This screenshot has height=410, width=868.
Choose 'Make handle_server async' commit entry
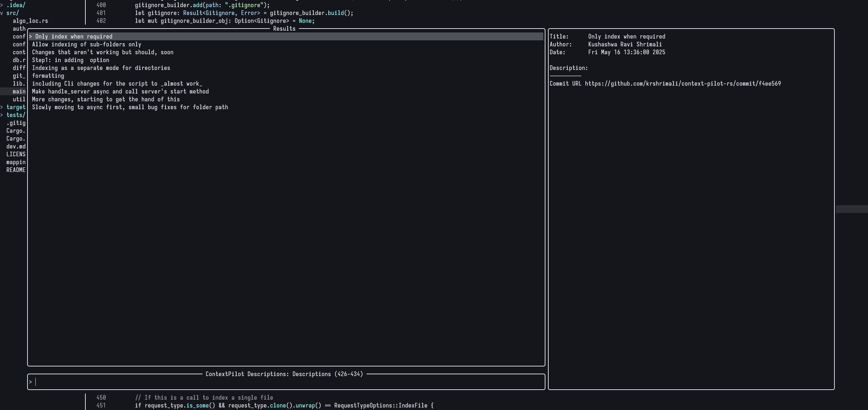(120, 92)
